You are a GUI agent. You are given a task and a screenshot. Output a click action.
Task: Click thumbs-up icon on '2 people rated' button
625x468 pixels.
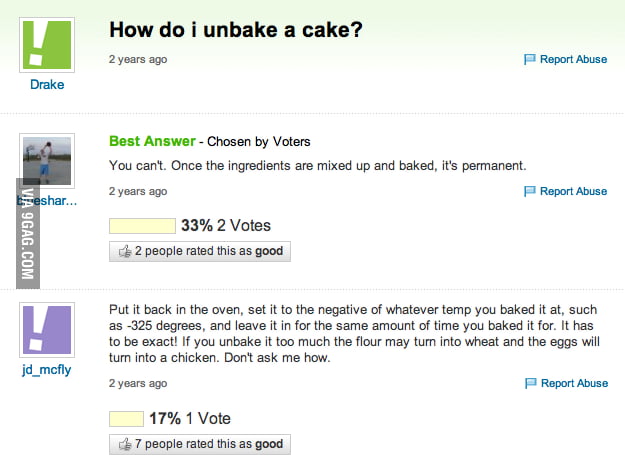click(x=125, y=252)
